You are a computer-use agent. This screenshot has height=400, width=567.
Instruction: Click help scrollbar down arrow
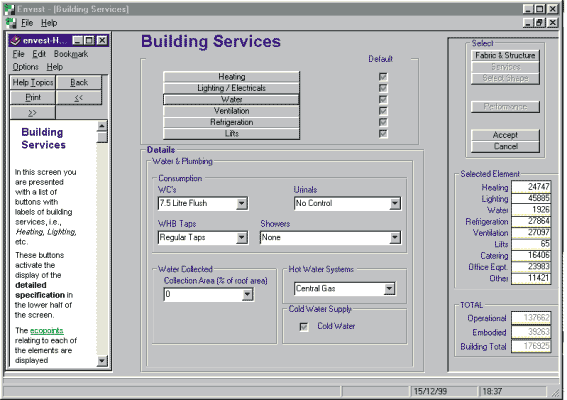click(x=102, y=361)
